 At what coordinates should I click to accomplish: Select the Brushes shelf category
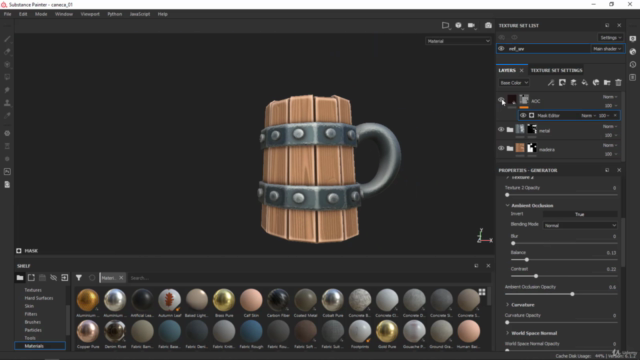click(x=33, y=322)
